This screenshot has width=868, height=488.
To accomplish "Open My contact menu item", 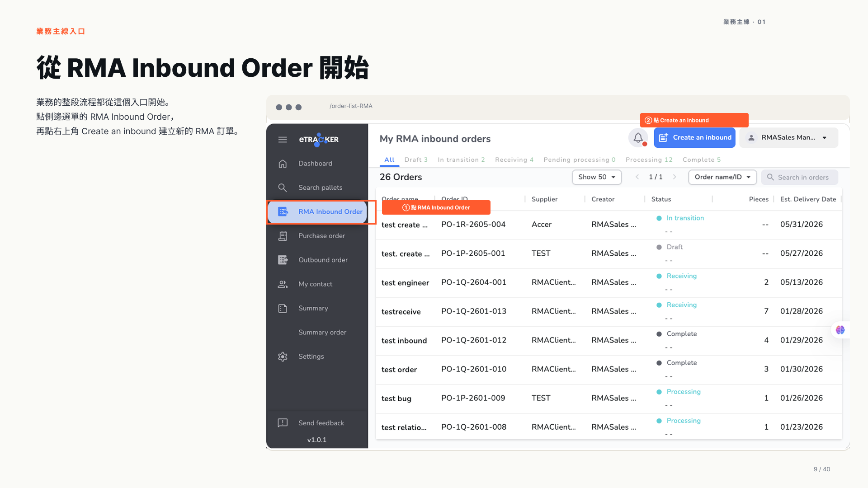I will click(x=315, y=284).
